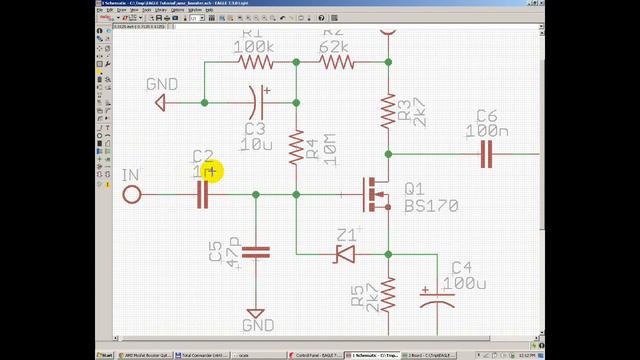
Task: Open the Errors list tool
Action: point(108,184)
